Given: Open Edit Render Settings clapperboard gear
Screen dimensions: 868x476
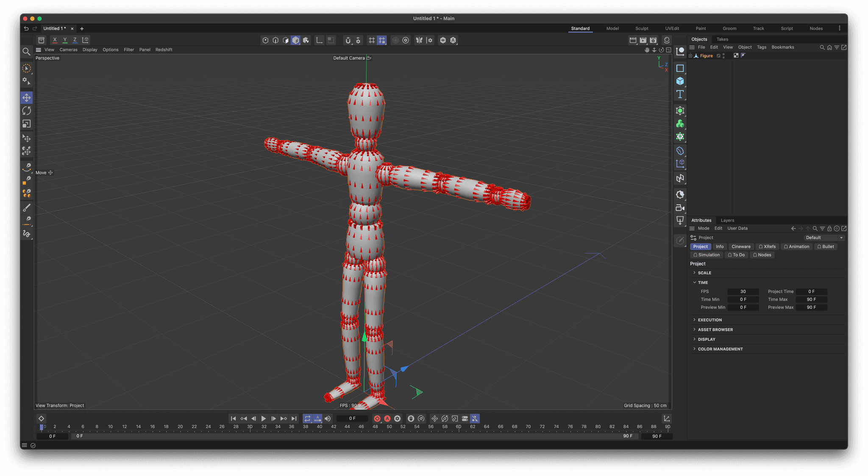Looking at the screenshot, I should 653,40.
